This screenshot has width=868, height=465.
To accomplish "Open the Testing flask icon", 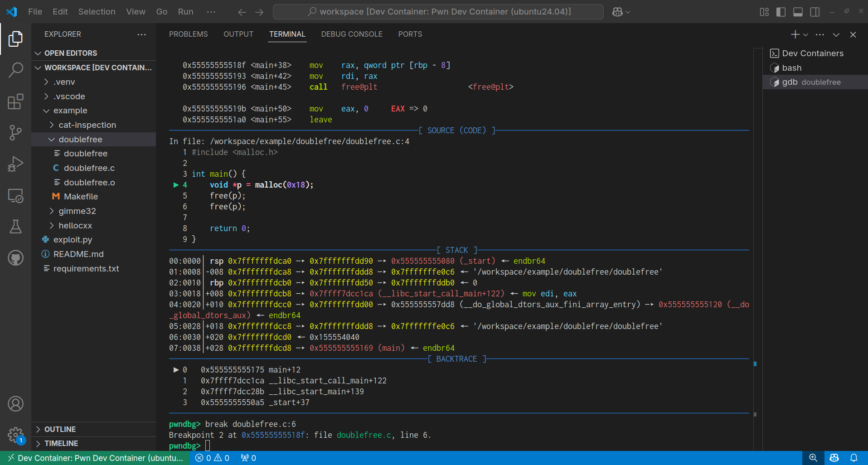I will pyautogui.click(x=15, y=227).
